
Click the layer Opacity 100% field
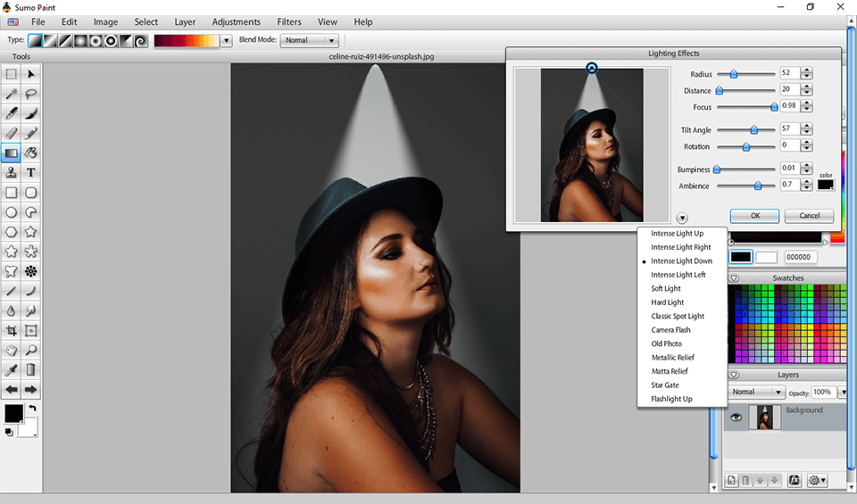[x=824, y=392]
